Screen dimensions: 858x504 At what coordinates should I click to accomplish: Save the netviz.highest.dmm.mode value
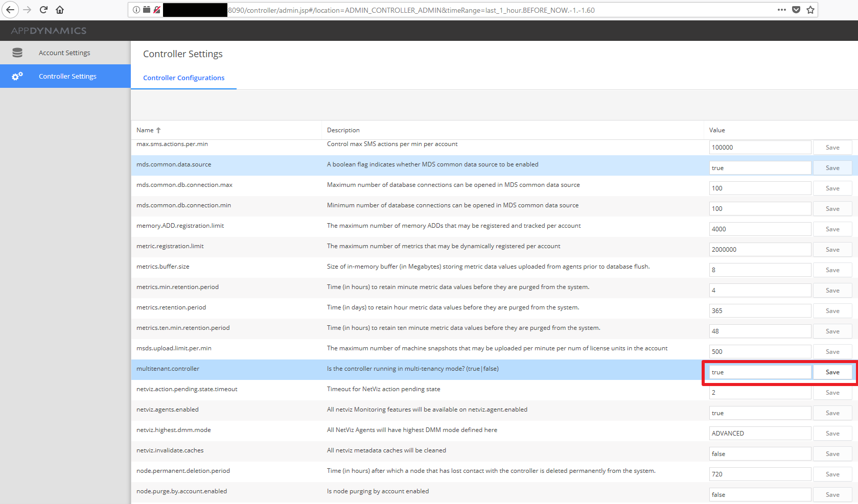click(x=832, y=434)
